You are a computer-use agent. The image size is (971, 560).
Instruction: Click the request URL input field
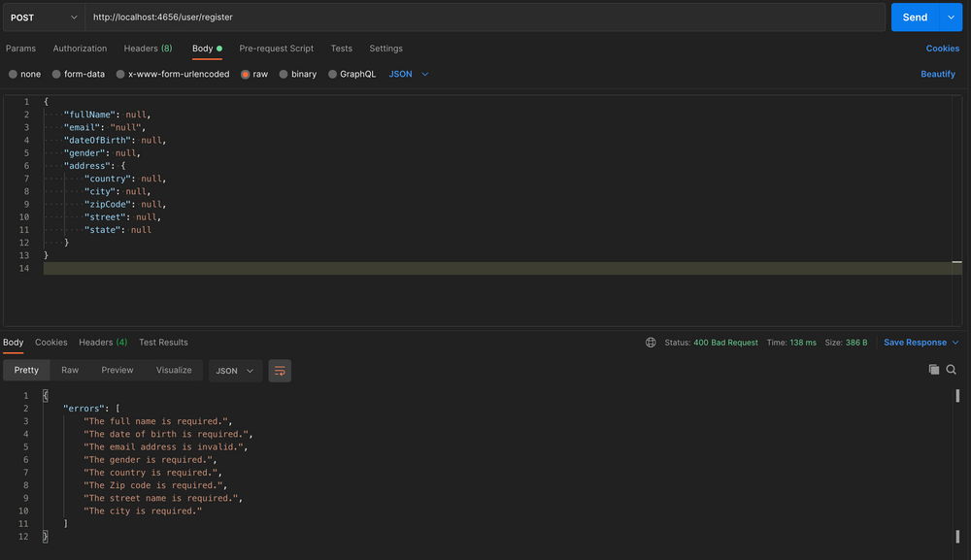tap(485, 17)
